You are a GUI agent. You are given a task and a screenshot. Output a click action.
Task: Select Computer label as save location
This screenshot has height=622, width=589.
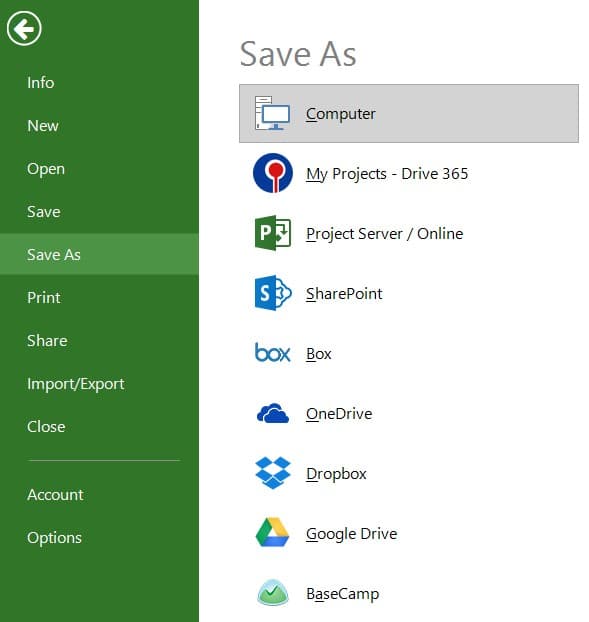340,114
